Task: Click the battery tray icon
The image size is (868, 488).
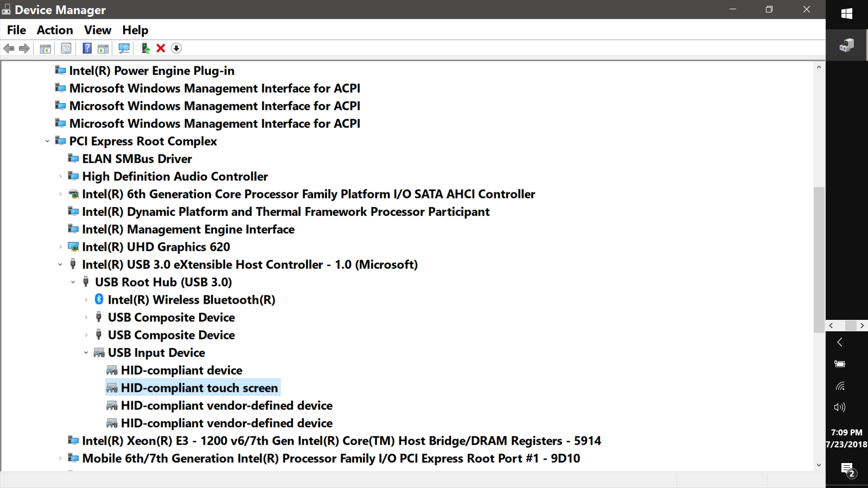Action: (840, 364)
